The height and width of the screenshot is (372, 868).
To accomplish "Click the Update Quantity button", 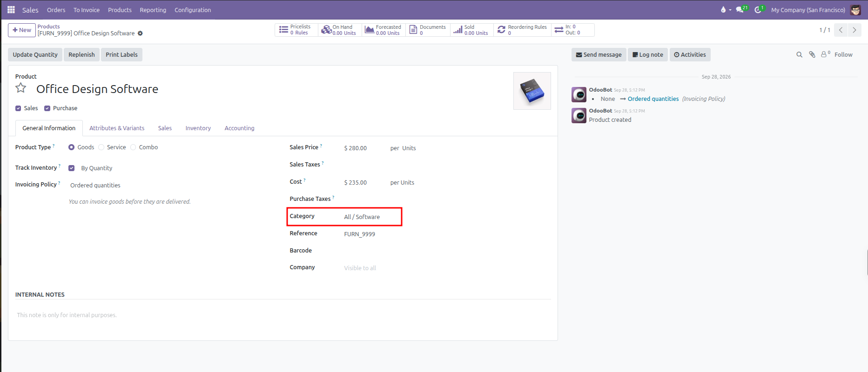I will click(35, 55).
